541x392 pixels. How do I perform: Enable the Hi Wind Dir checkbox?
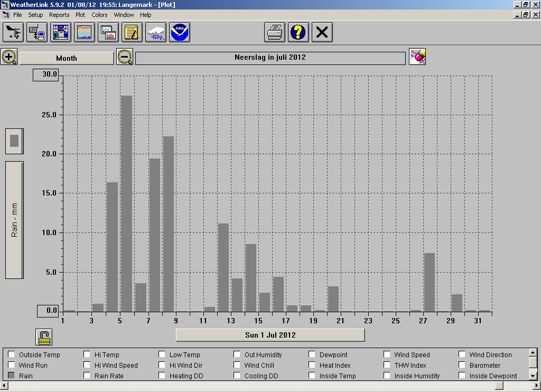[162, 365]
